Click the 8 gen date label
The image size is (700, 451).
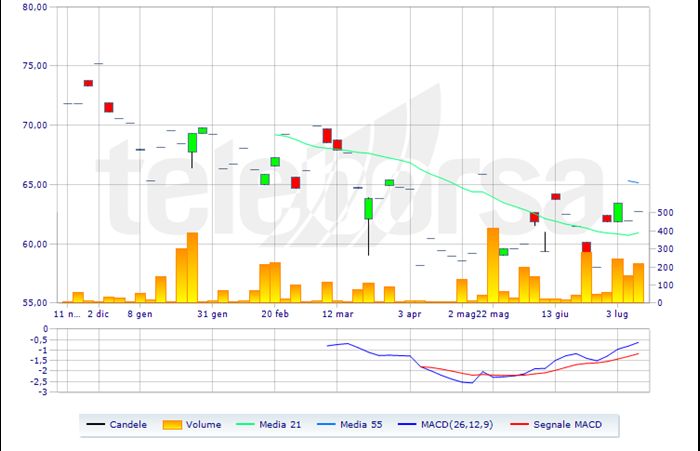[140, 314]
